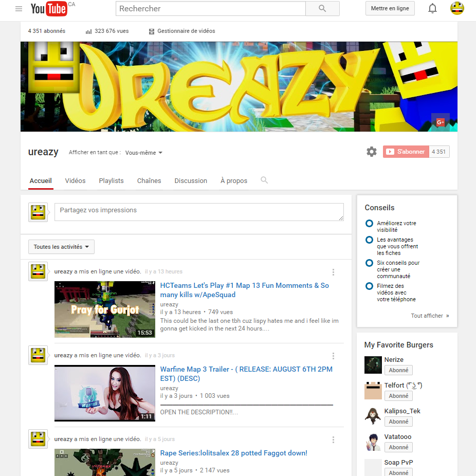Click 323 676 vues analytics icon

88,31
